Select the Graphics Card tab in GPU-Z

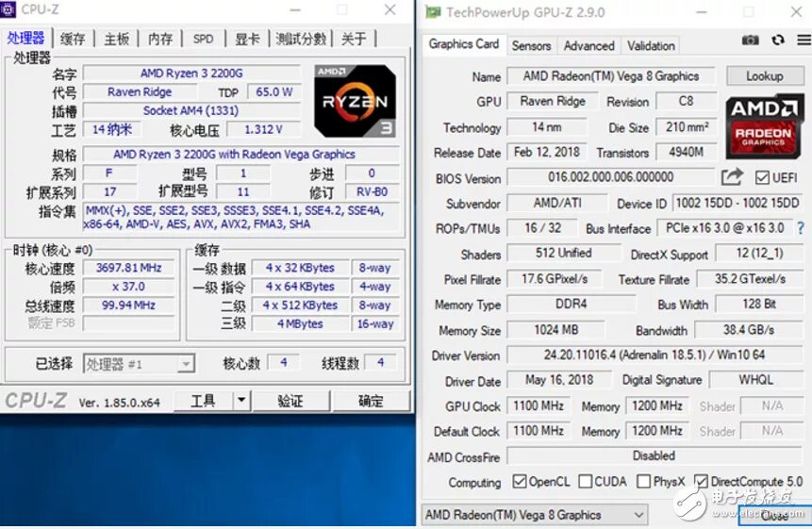click(x=463, y=44)
